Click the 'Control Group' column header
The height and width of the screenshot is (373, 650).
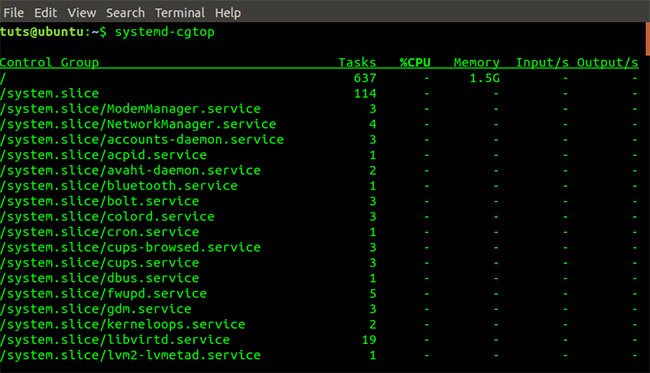(x=49, y=63)
